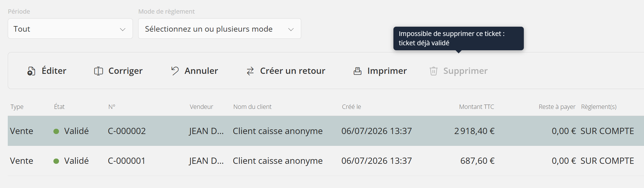
Task: Select ticket number C-000001
Action: pyautogui.click(x=126, y=161)
